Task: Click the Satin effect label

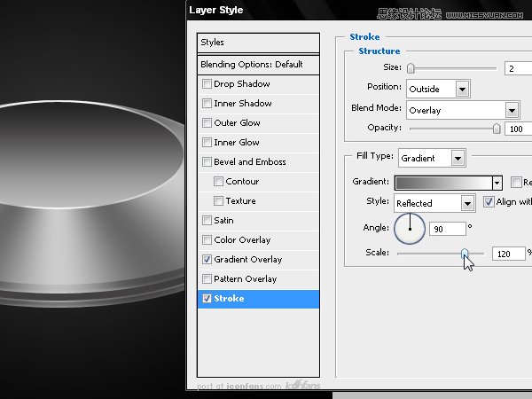Action: (225, 221)
